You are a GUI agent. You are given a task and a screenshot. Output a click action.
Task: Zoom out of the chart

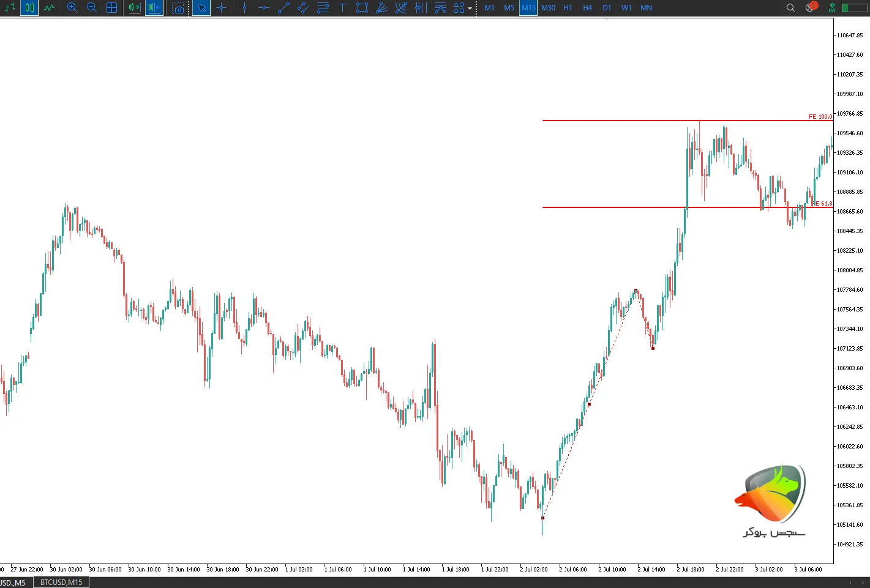(92, 8)
